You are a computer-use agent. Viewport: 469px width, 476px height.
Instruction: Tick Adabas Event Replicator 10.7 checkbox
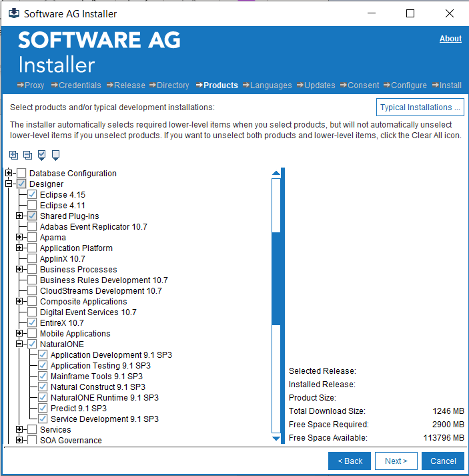pos(32,226)
